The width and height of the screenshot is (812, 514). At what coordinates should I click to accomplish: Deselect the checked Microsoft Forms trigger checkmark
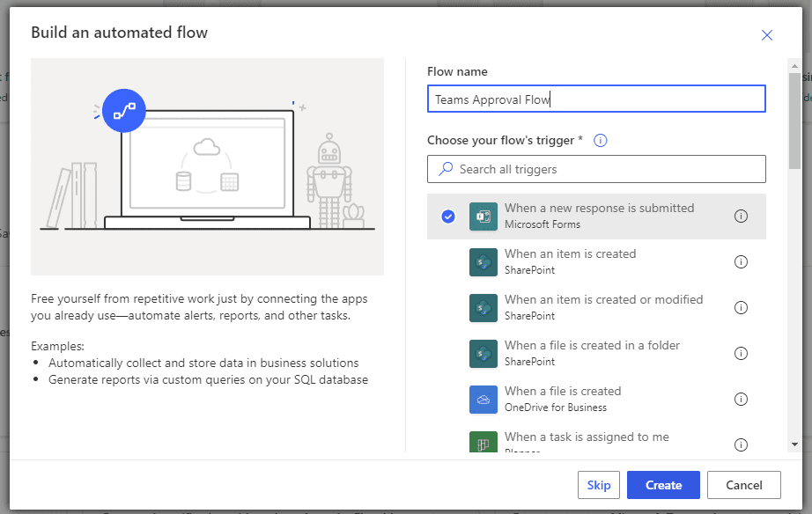pos(448,217)
